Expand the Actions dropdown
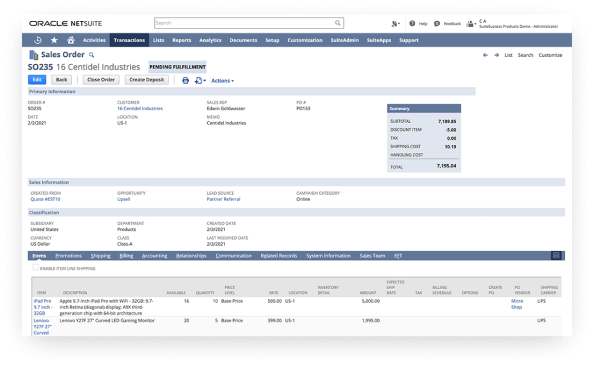Screen dimensions: 594x367 pos(222,81)
